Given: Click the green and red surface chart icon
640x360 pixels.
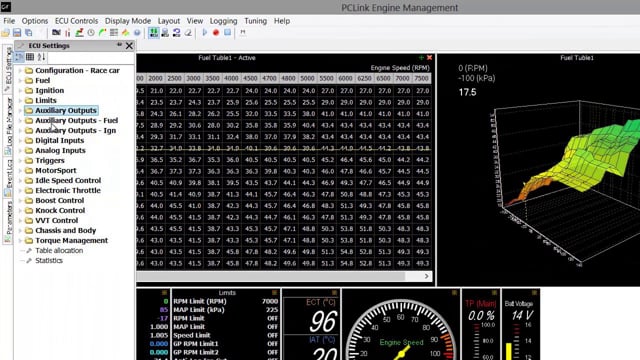Looking at the screenshot, I should [x=79, y=33].
